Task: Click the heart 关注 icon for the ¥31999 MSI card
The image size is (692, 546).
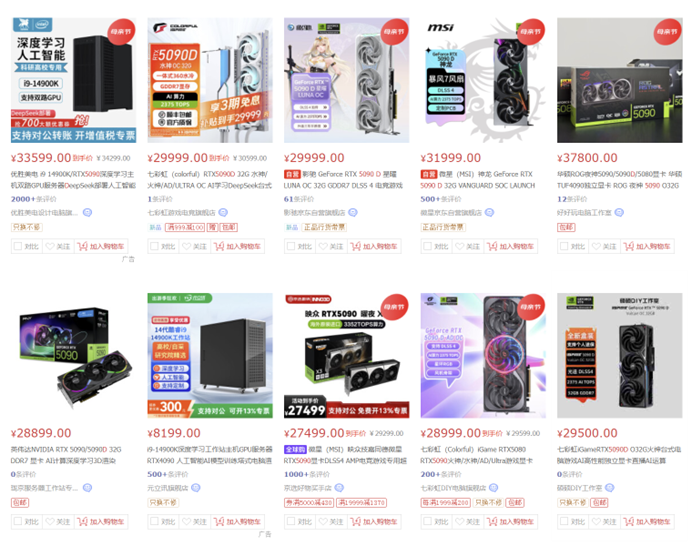Action: pyautogui.click(x=459, y=246)
